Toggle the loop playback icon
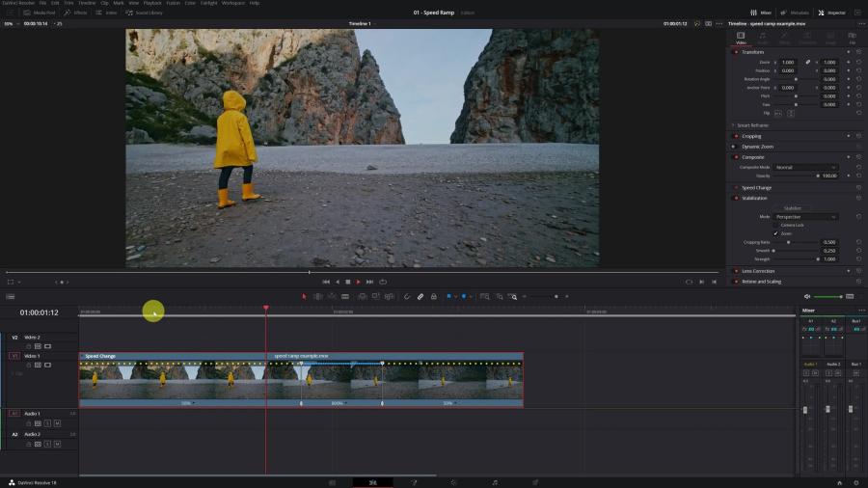Viewport: 868px width, 488px height. click(x=383, y=282)
